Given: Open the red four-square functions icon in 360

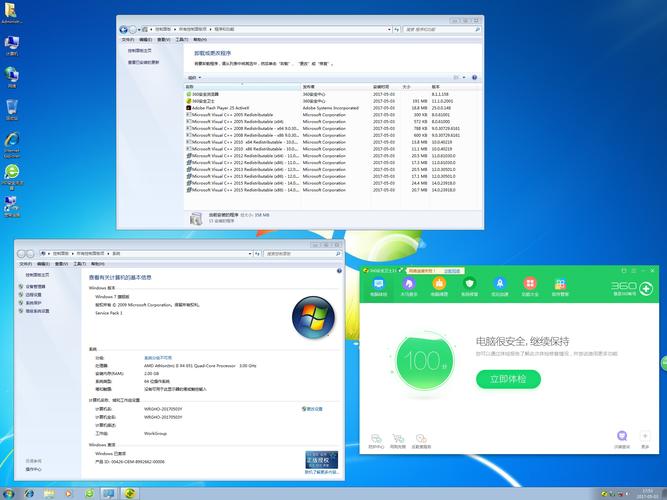Looking at the screenshot, I should (x=530, y=284).
